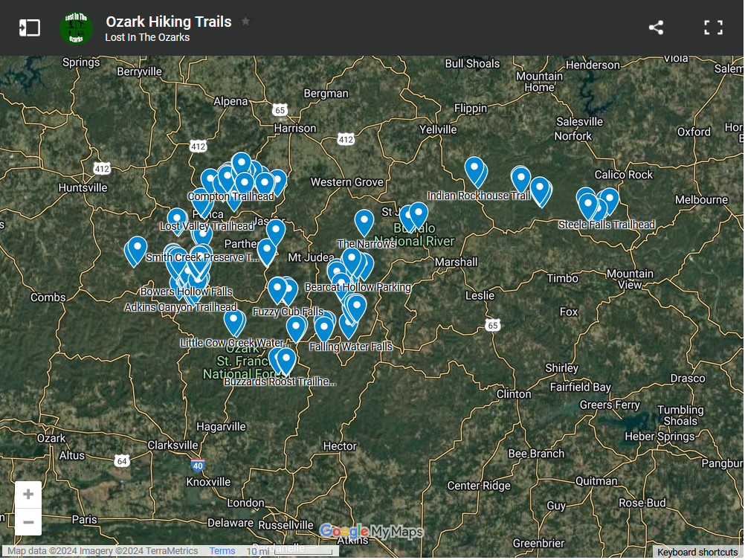Enter full screen map view

713,28
